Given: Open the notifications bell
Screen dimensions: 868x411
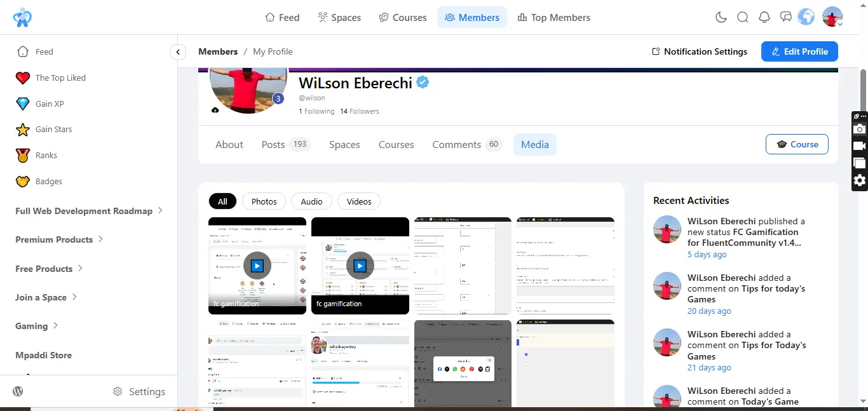Looking at the screenshot, I should click(x=764, y=18).
